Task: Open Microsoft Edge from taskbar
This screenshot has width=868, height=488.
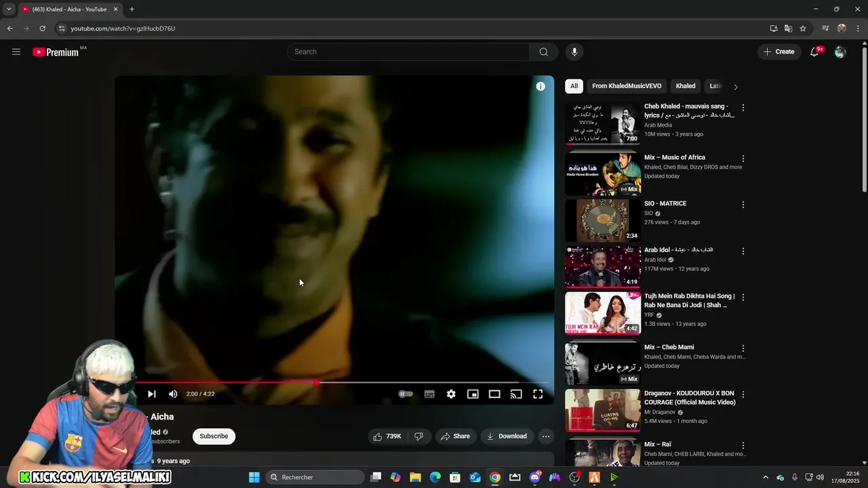Action: click(435, 477)
